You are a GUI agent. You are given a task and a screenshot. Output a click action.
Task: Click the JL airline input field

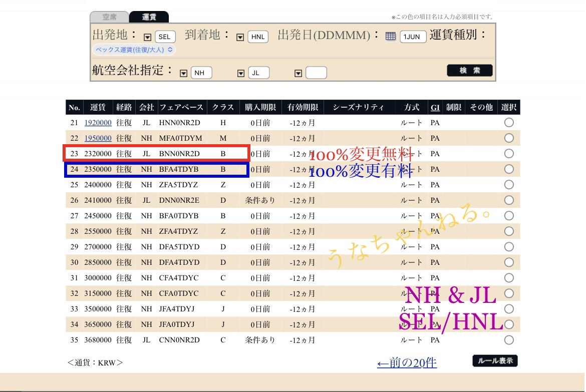click(259, 73)
